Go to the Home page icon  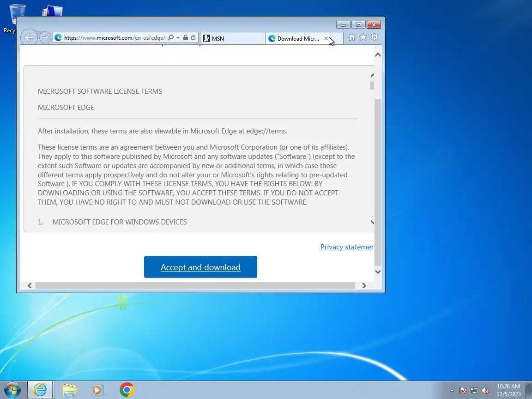pos(352,37)
